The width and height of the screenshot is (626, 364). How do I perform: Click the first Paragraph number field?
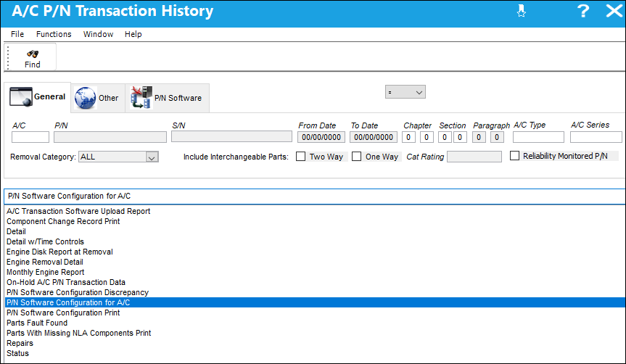click(479, 137)
